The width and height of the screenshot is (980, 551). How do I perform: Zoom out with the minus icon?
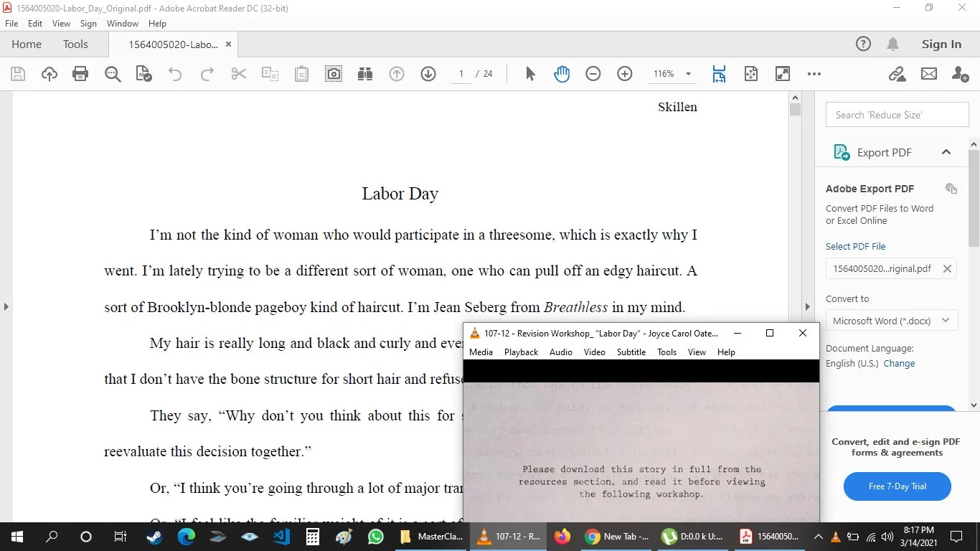(593, 74)
